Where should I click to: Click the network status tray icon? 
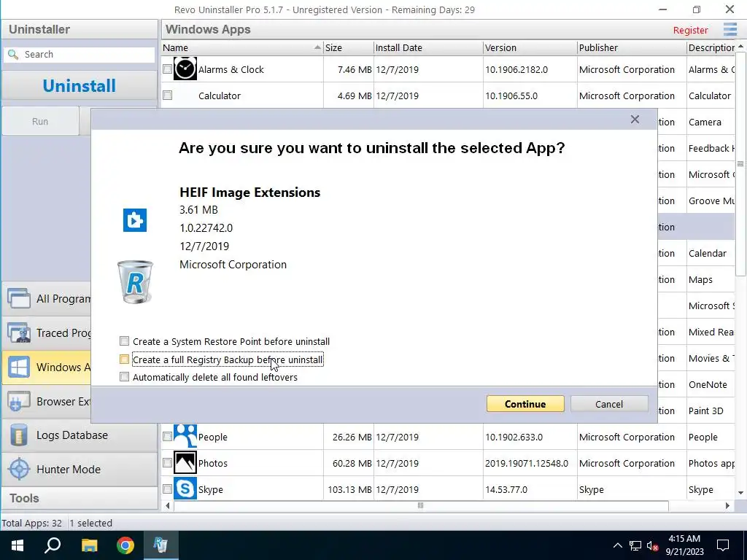pyautogui.click(x=635, y=545)
